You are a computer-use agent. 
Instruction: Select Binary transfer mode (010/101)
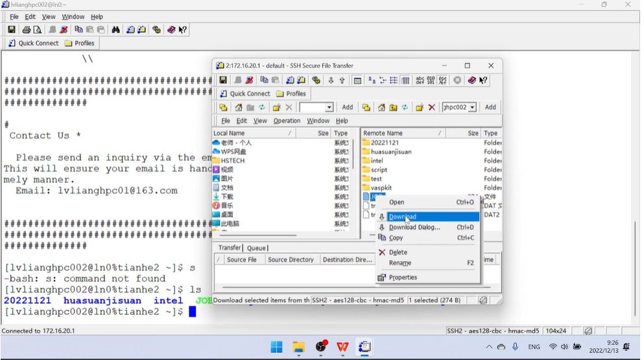[431, 80]
